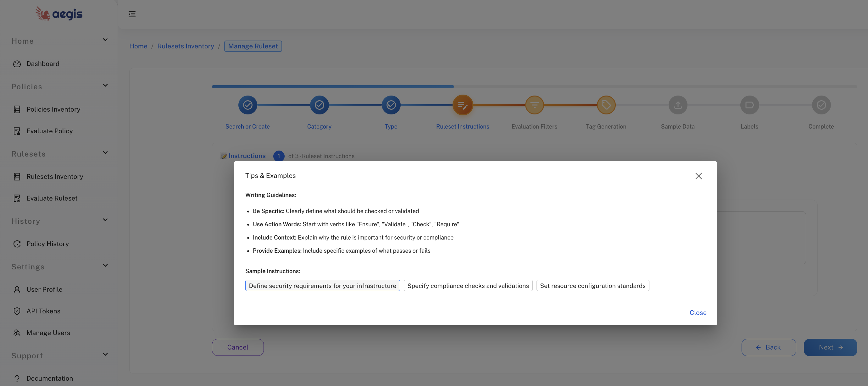Click the 'Sample Data' step label
Image resolution: width=868 pixels, height=386 pixels.
(x=678, y=127)
